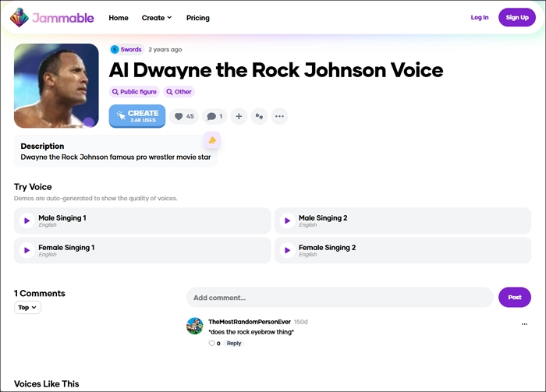Expand the Create dropdown menu

[157, 18]
